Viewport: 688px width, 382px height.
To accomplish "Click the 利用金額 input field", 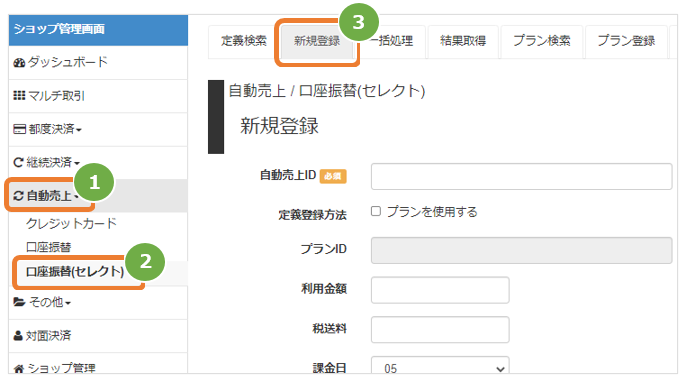I will click(440, 290).
